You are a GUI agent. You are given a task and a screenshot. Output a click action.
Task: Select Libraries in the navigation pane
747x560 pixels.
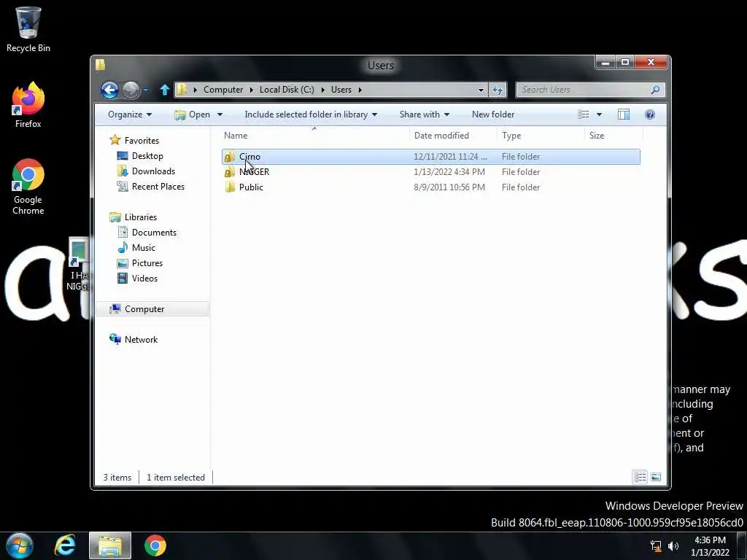coord(141,217)
